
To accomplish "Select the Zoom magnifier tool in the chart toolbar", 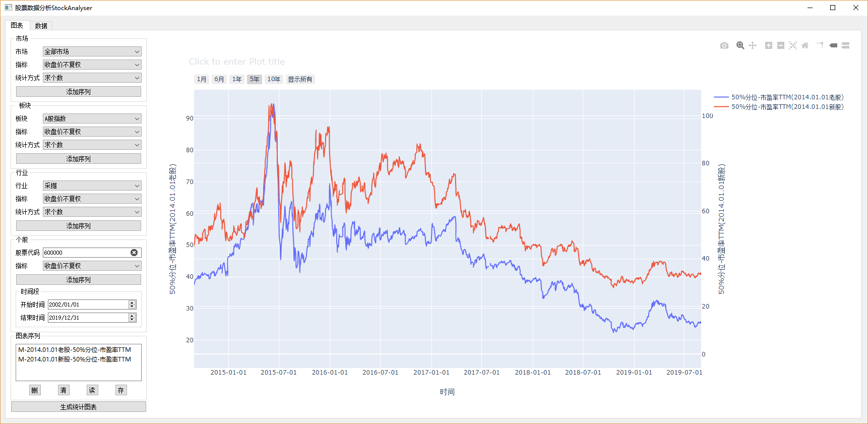I will coord(740,45).
